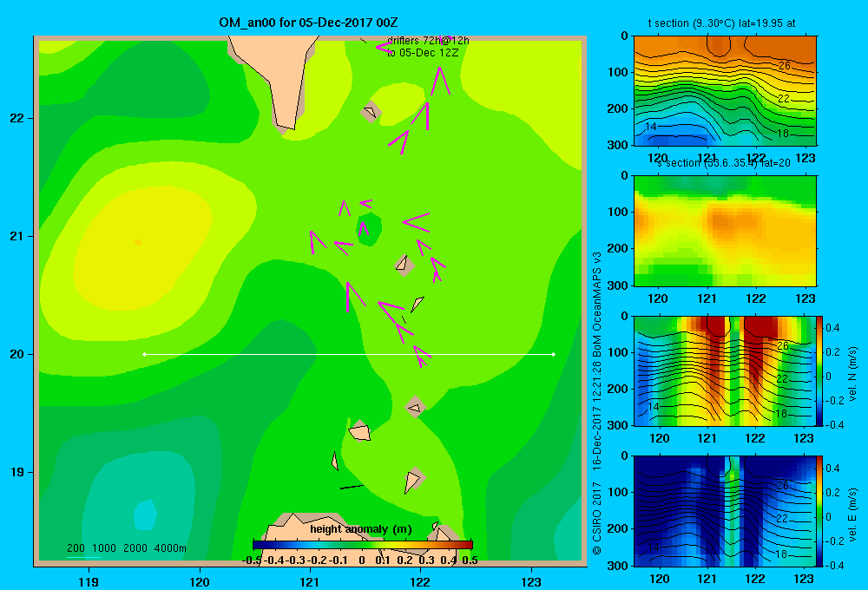Click the 's section' salinity panel title
The width and height of the screenshot is (868, 590).
click(724, 163)
